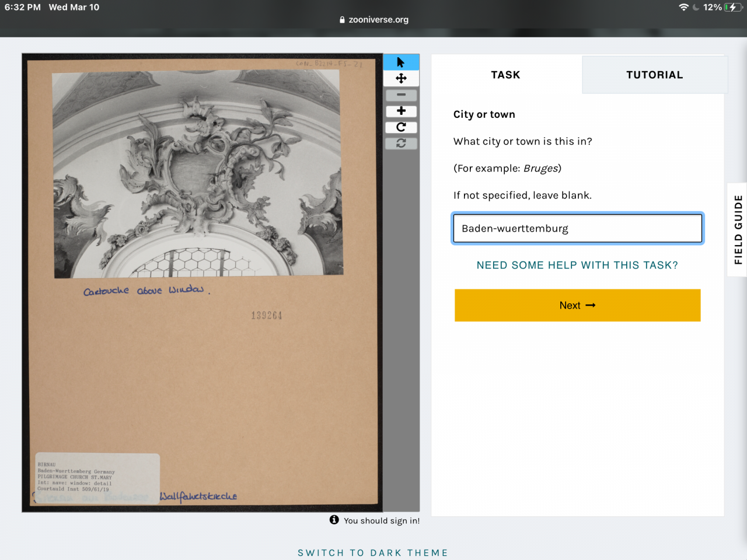747x560 pixels.
Task: Open the FIELD GUIDE side panel
Action: pos(738,230)
